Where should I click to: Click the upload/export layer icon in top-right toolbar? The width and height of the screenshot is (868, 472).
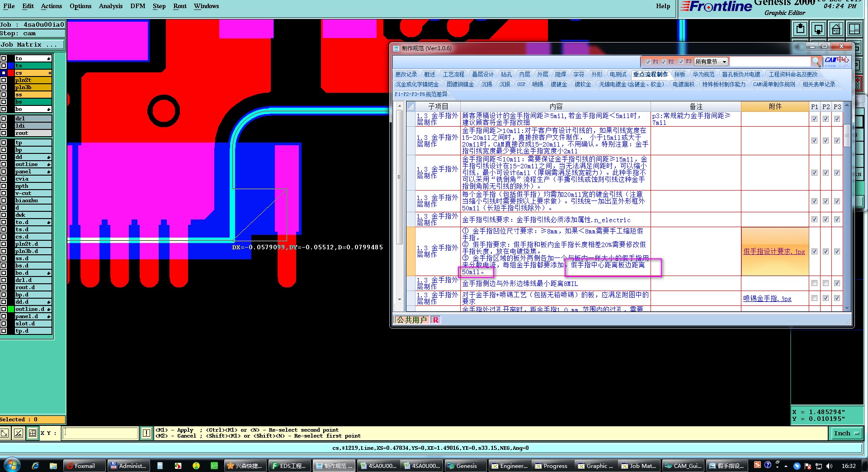pyautogui.click(x=800, y=29)
